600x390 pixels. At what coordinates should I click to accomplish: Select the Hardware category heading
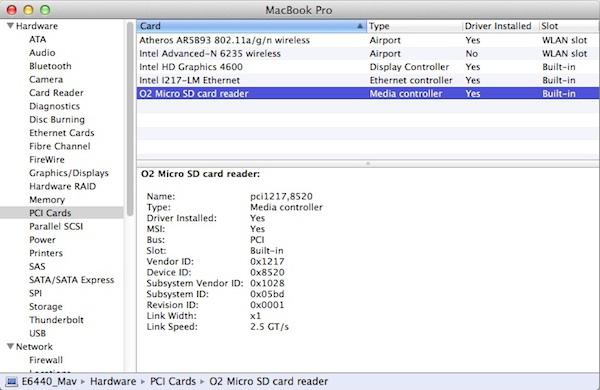click(37, 26)
